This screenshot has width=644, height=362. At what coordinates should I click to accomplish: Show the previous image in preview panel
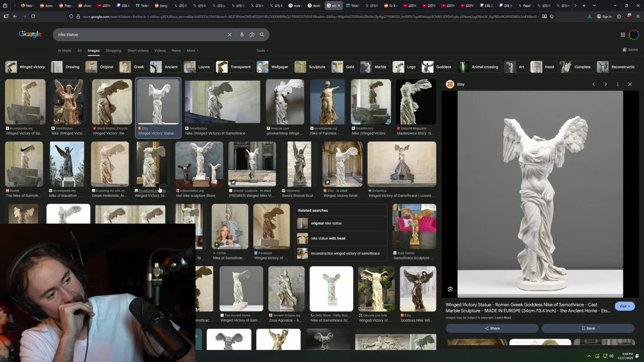(x=594, y=84)
